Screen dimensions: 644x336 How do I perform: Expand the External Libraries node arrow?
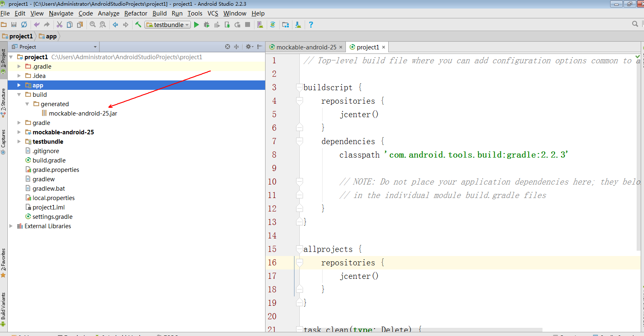click(x=11, y=226)
